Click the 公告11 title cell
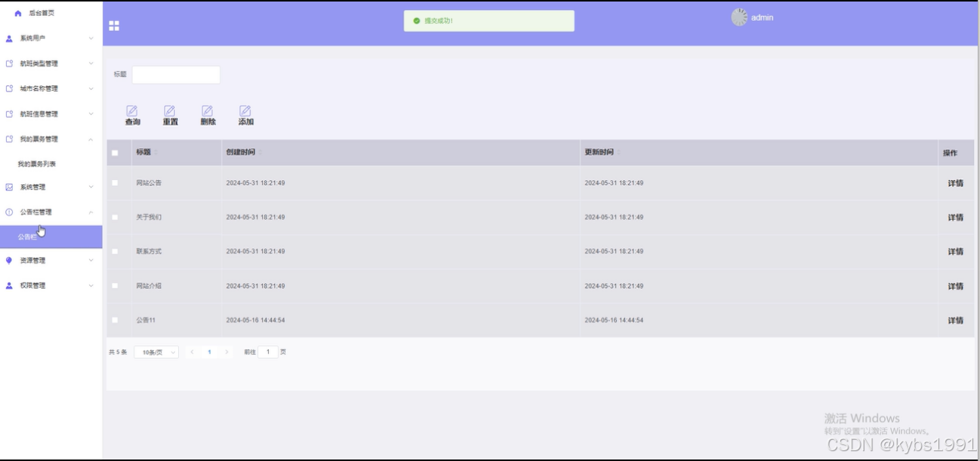Viewport: 980px width, 461px height. tap(146, 320)
